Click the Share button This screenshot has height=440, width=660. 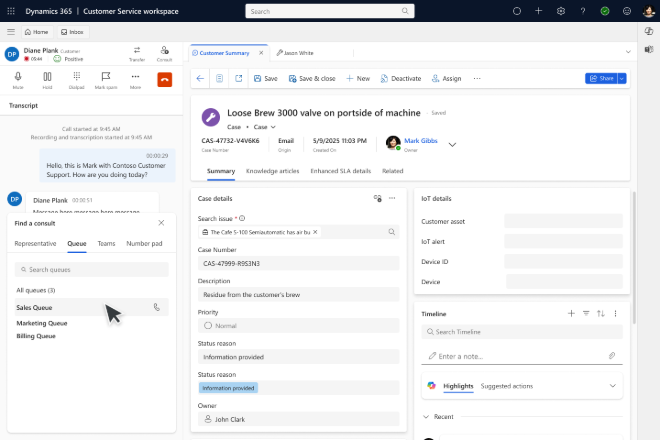(601, 78)
